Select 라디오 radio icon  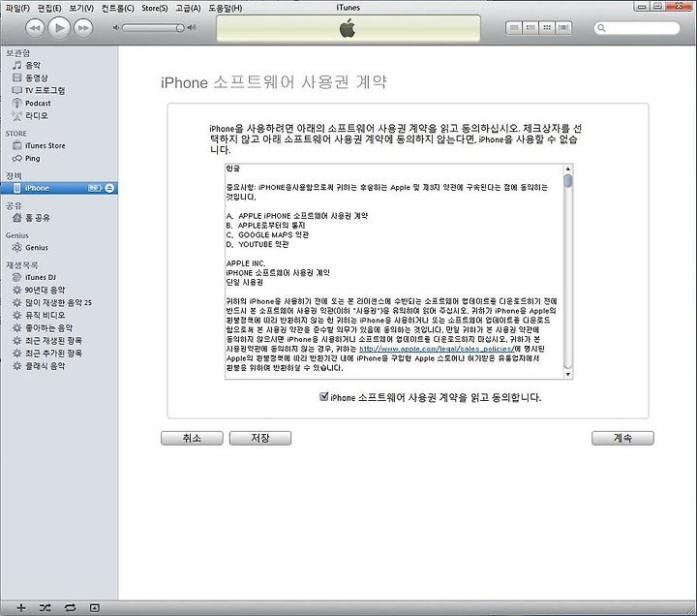coord(16,116)
